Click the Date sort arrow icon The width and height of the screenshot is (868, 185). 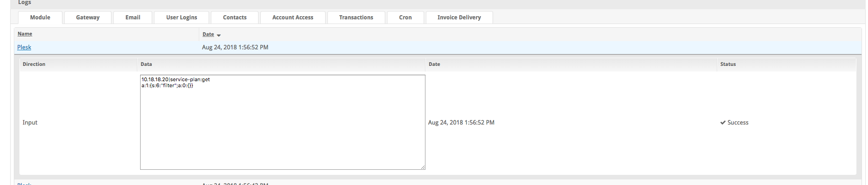pos(219,35)
